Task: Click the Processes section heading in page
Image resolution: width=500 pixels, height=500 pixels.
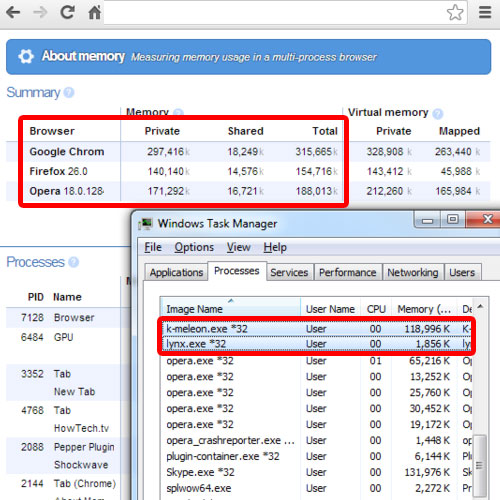Action: (35, 262)
